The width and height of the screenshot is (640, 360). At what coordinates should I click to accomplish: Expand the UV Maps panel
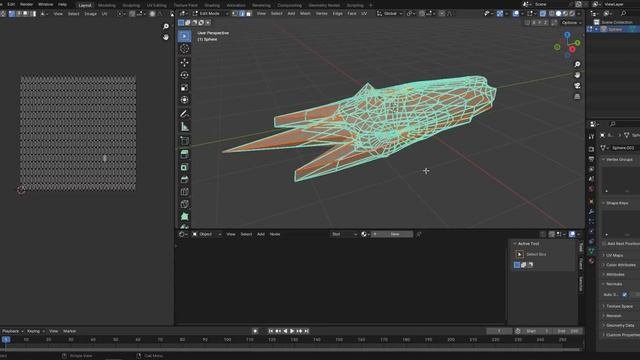pyautogui.click(x=614, y=255)
